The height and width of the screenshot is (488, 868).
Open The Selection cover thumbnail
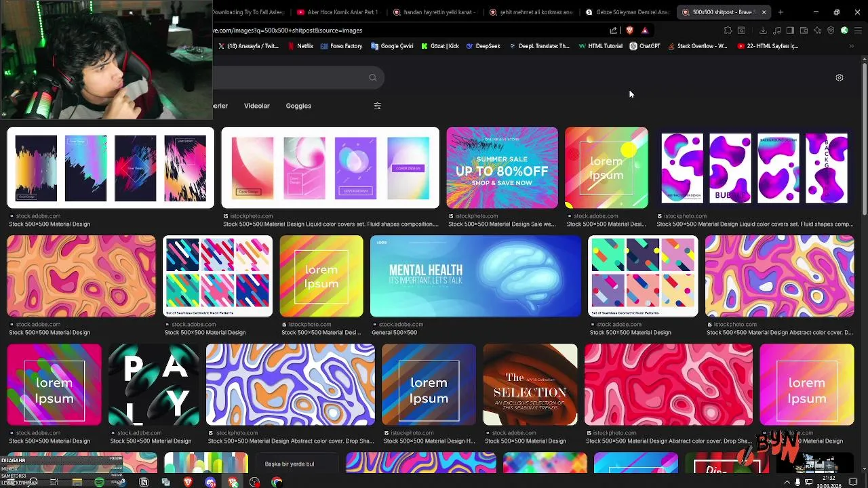click(530, 384)
